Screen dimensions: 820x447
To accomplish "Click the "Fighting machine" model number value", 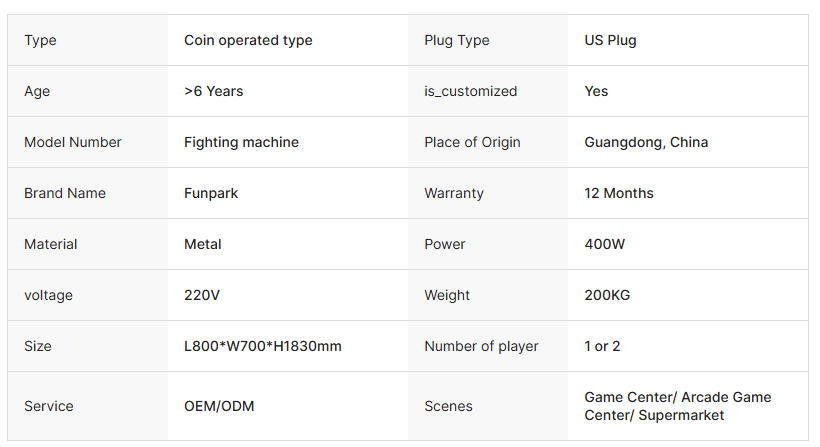I will pyautogui.click(x=241, y=142).
